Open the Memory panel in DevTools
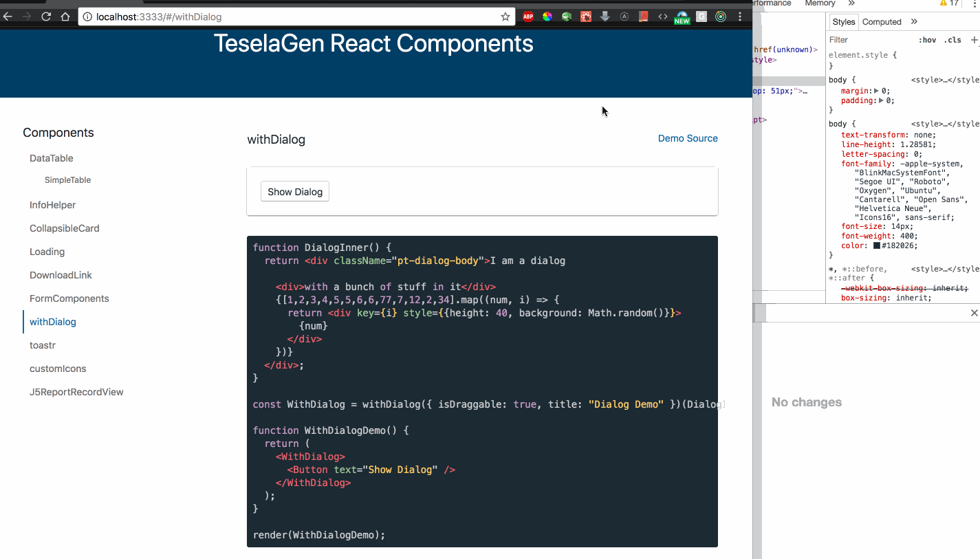This screenshot has height=559, width=980. [x=819, y=3]
